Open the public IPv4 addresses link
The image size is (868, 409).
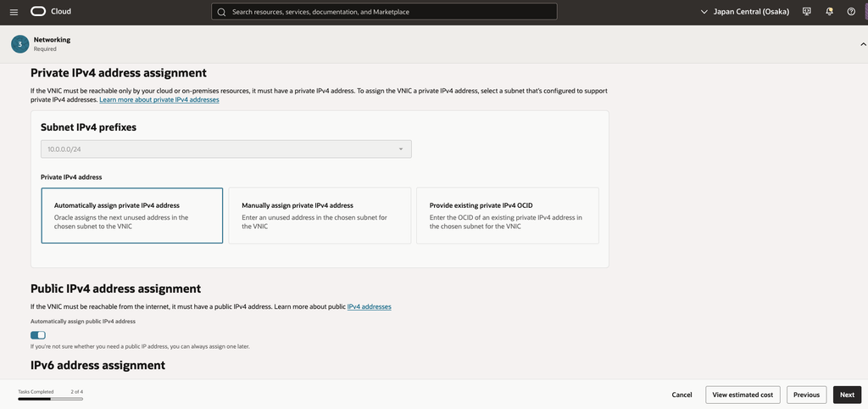pyautogui.click(x=370, y=306)
